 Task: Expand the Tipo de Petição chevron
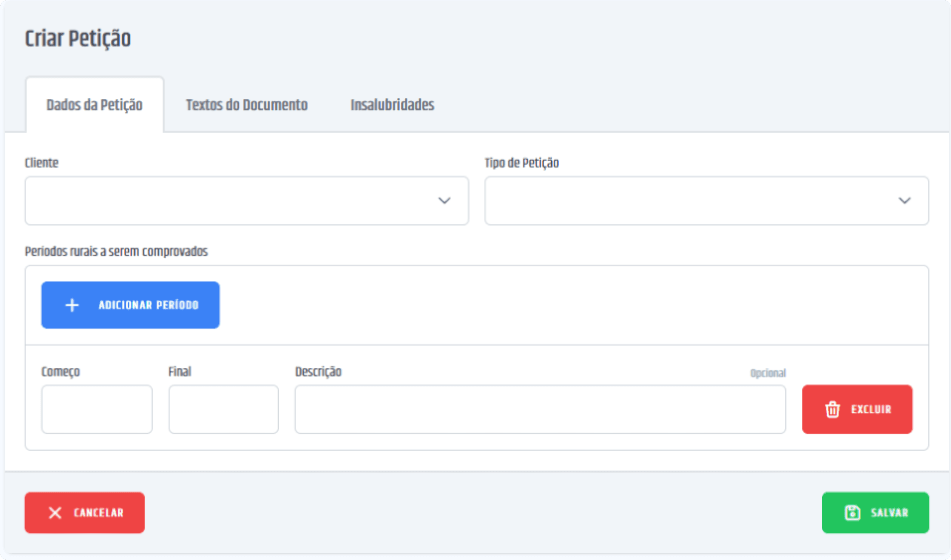904,201
